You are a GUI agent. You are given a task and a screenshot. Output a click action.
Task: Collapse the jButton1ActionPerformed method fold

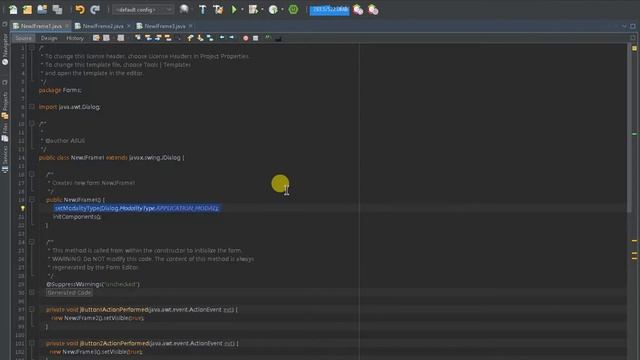point(31,309)
